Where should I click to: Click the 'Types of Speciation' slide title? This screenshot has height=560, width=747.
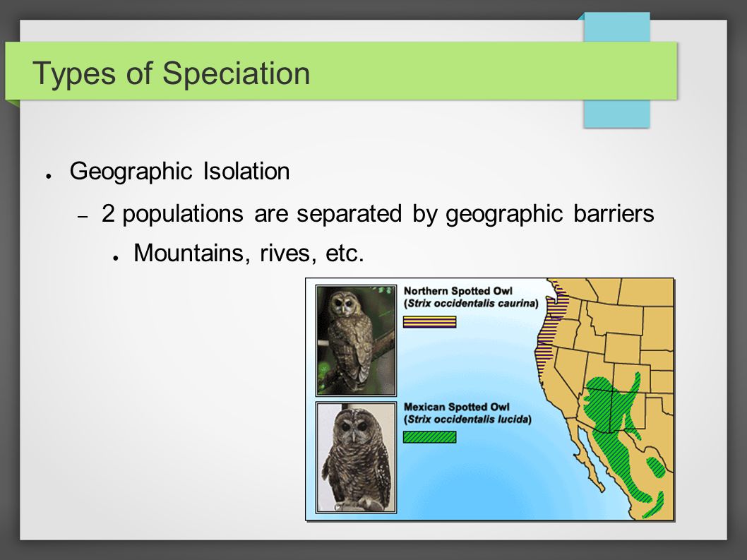tap(171, 73)
